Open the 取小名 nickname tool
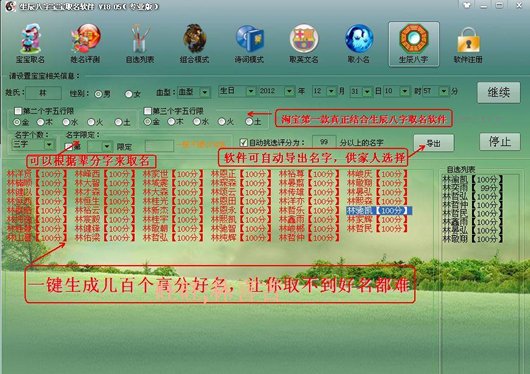This screenshot has height=374, width=530. [x=359, y=43]
